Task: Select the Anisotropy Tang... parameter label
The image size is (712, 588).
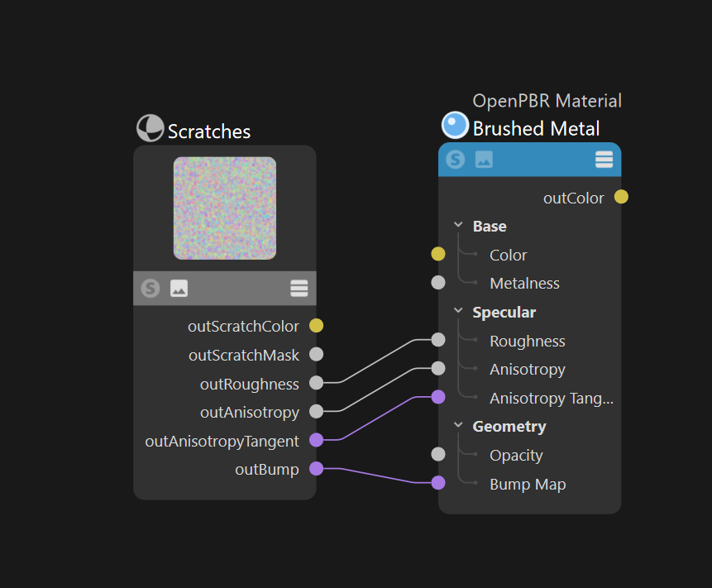Action: click(552, 399)
